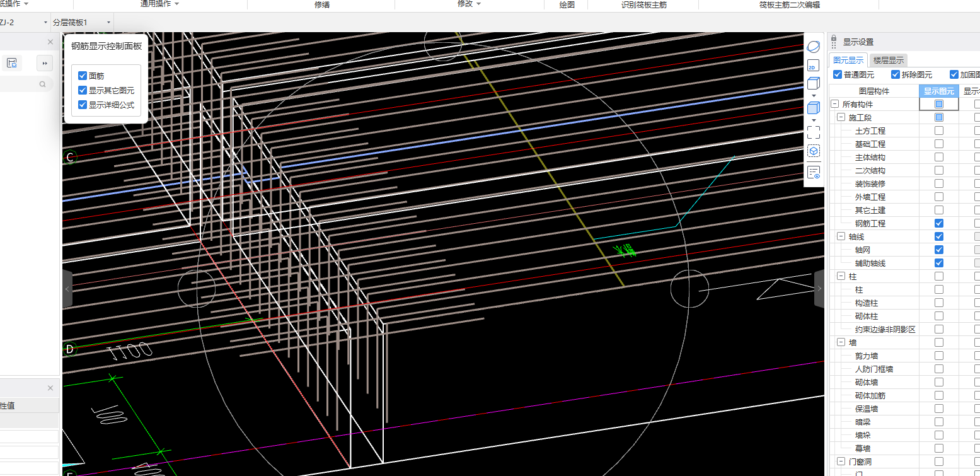Toggle the 拆除图元 checkbox

[x=896, y=74]
